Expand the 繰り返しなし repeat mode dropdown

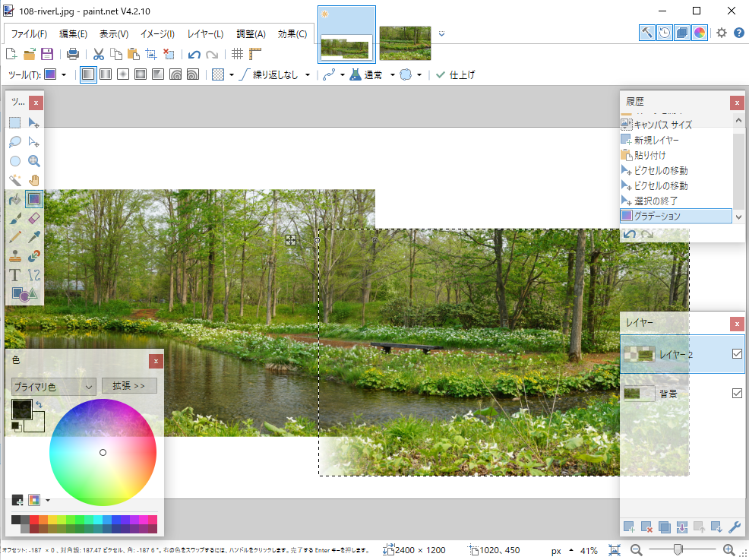click(x=308, y=75)
